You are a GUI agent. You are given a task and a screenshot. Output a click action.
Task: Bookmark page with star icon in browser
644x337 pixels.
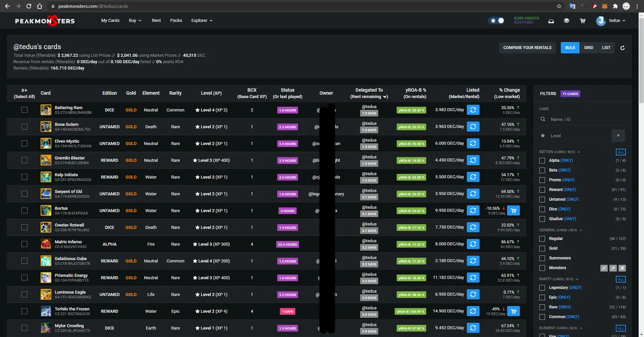point(559,6)
